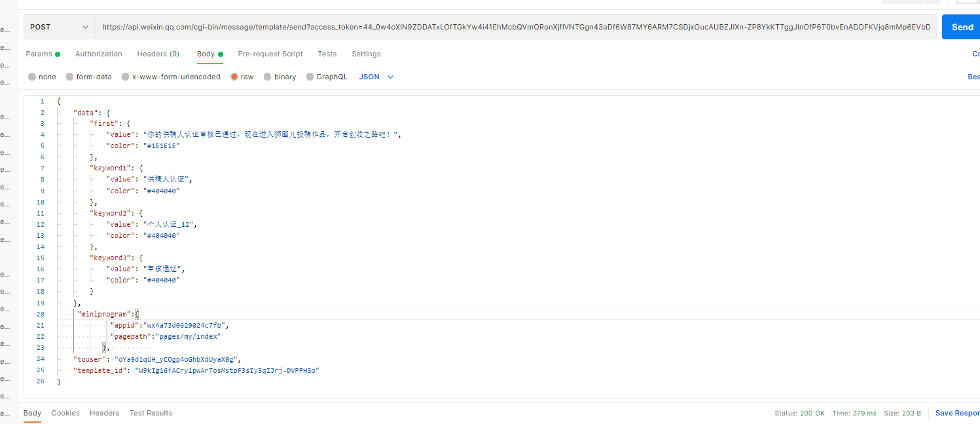Click line number 20 in gutter
The height and width of the screenshot is (424, 980).
click(x=41, y=314)
